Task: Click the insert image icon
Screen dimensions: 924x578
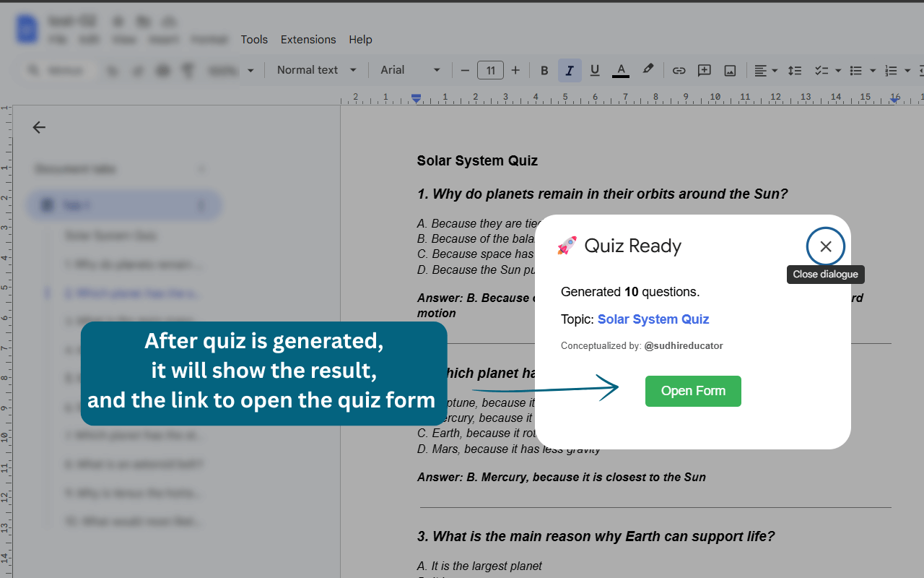Action: 730,70
